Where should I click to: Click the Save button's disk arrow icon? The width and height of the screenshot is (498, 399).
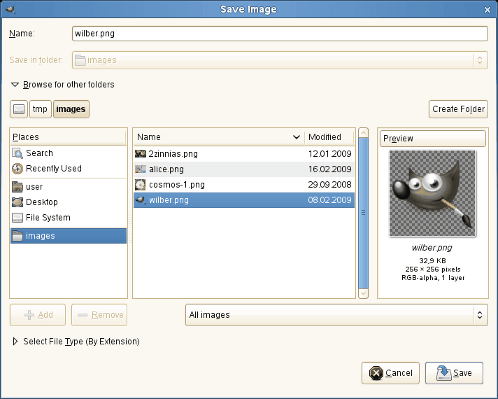click(443, 373)
